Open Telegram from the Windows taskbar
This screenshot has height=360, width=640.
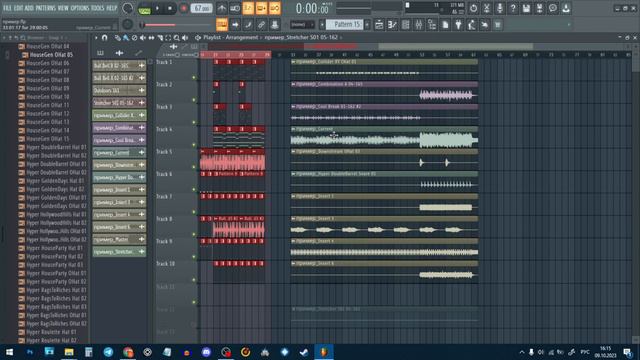click(108, 352)
